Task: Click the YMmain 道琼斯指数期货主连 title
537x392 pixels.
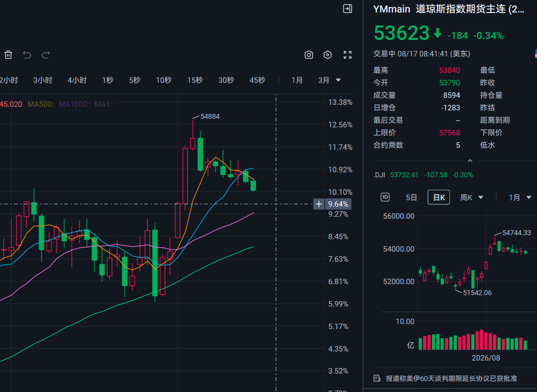Action: coord(448,9)
